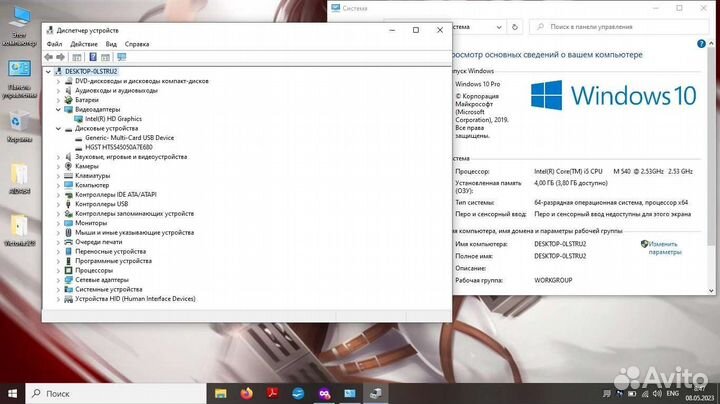Open the Start menu
This screenshot has width=720, height=404.
click(12, 393)
